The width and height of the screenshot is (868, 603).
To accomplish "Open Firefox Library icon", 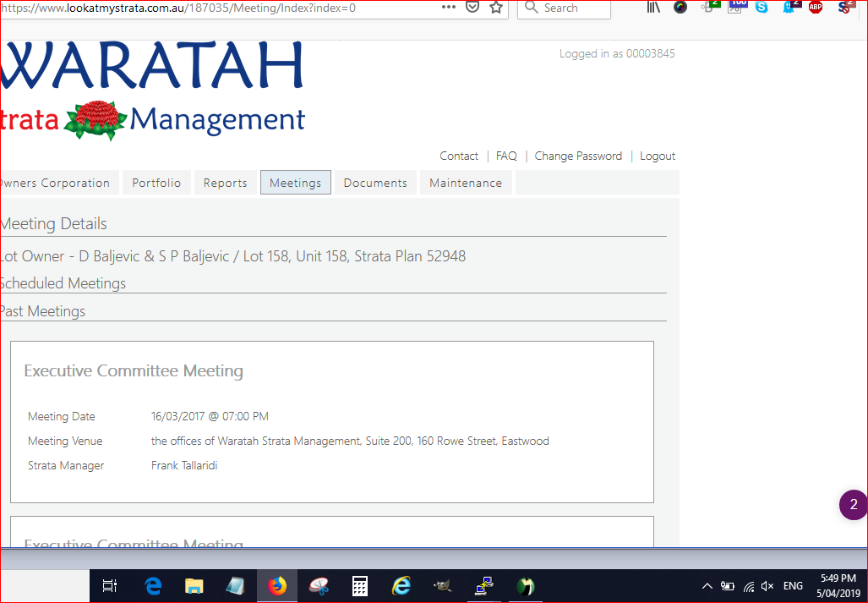I will [x=653, y=8].
